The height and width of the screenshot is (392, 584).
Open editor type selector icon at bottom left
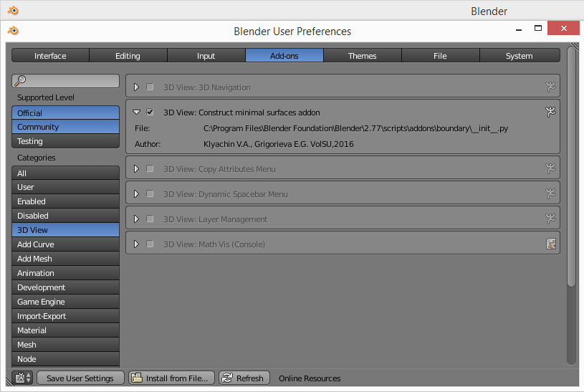23,378
